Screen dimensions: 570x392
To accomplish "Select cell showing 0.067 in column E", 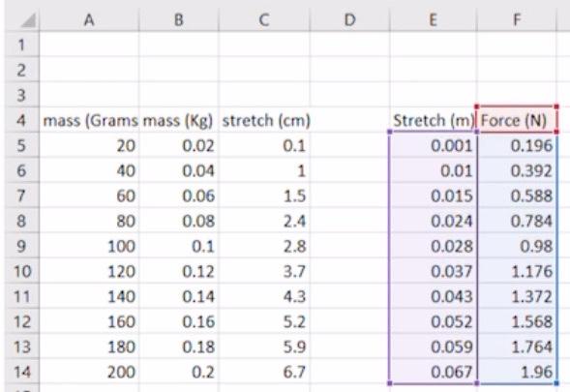I will point(433,372).
